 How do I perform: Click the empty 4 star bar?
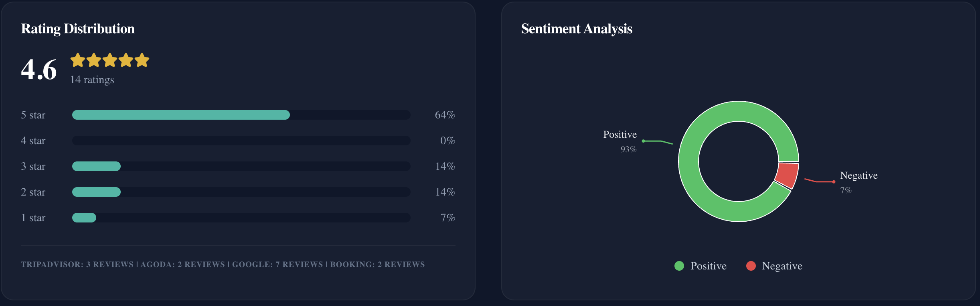pos(241,141)
